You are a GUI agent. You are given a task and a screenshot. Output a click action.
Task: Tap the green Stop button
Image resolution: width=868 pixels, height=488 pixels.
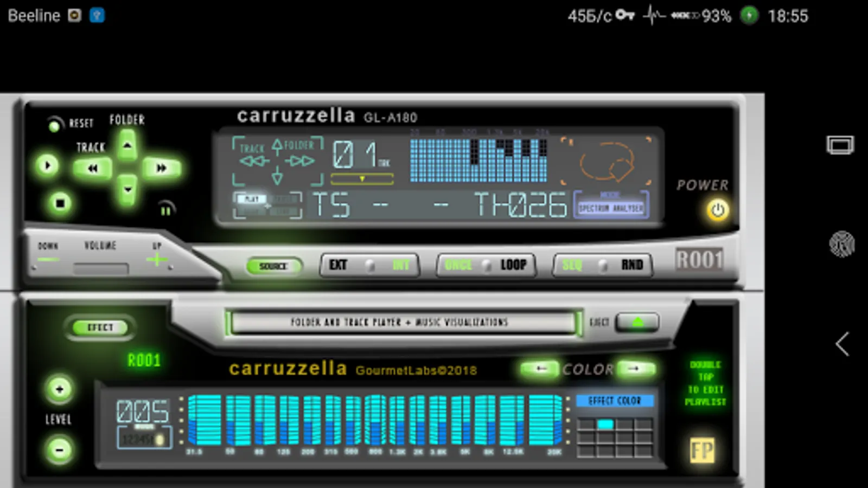point(60,203)
